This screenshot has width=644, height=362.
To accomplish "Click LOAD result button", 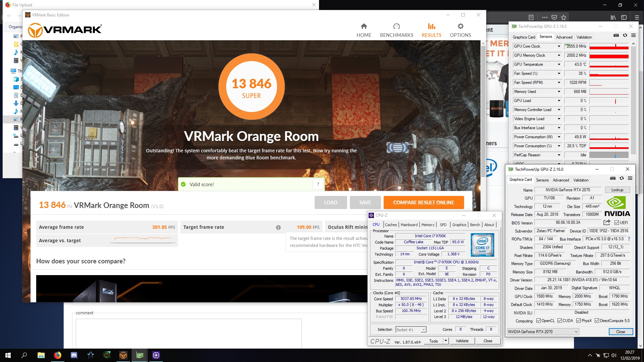I will (x=330, y=203).
